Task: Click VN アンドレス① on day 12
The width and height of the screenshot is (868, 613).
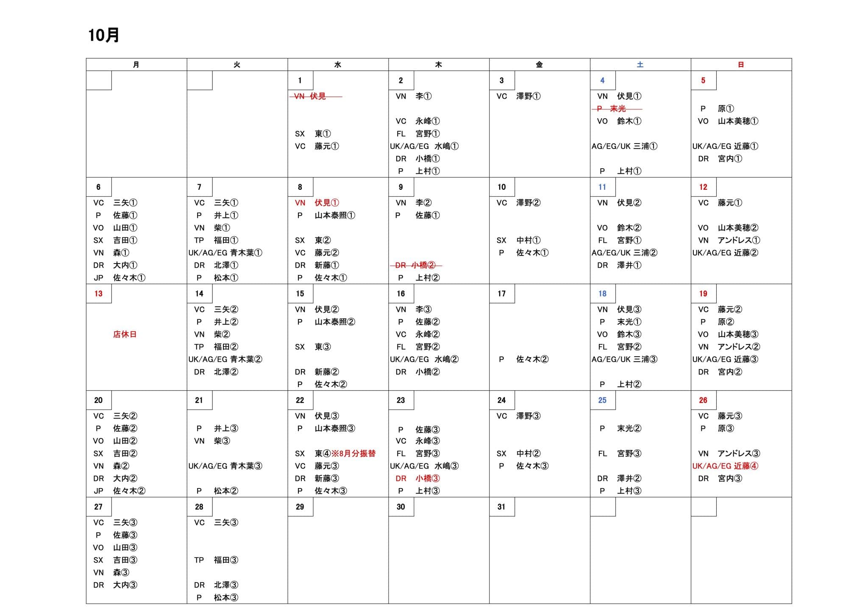Action: (x=729, y=240)
